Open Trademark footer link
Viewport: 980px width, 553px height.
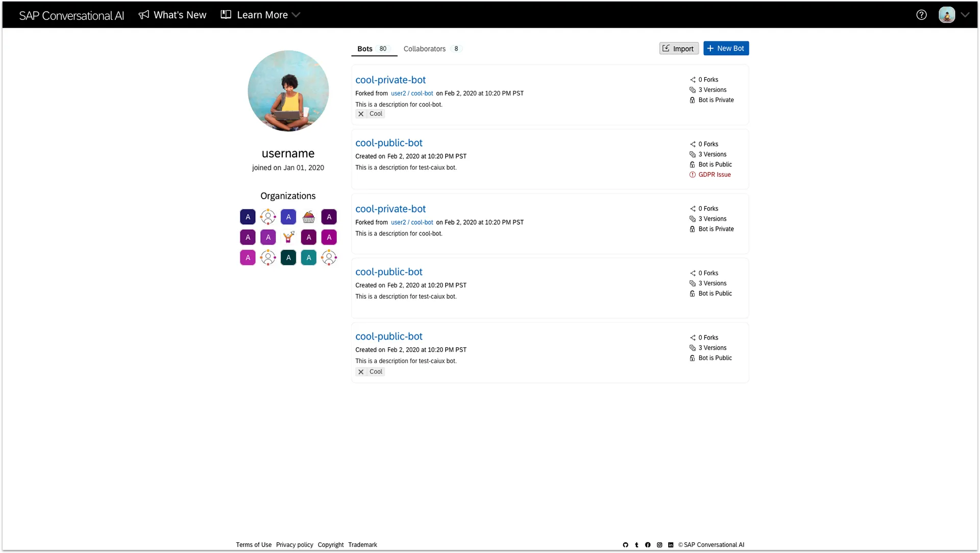(x=362, y=545)
